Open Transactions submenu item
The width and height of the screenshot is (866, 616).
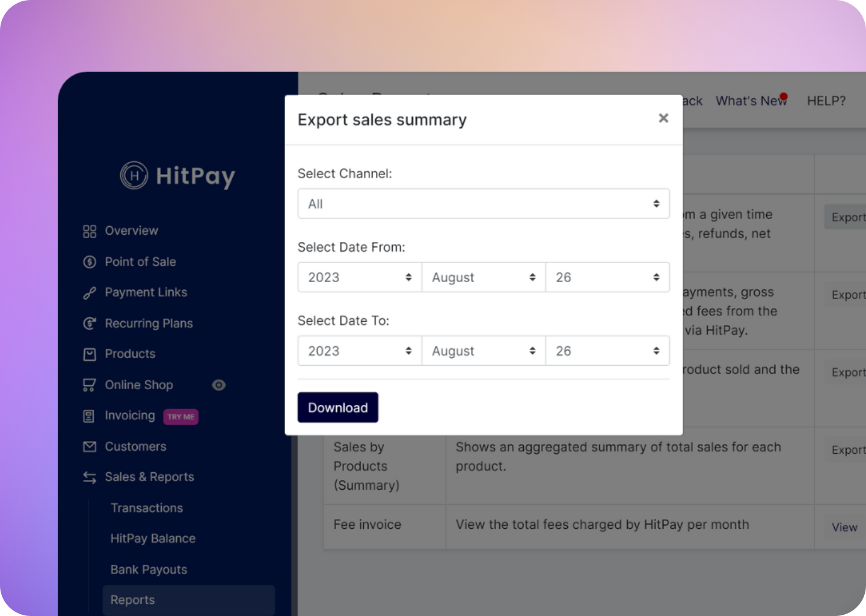(x=147, y=508)
